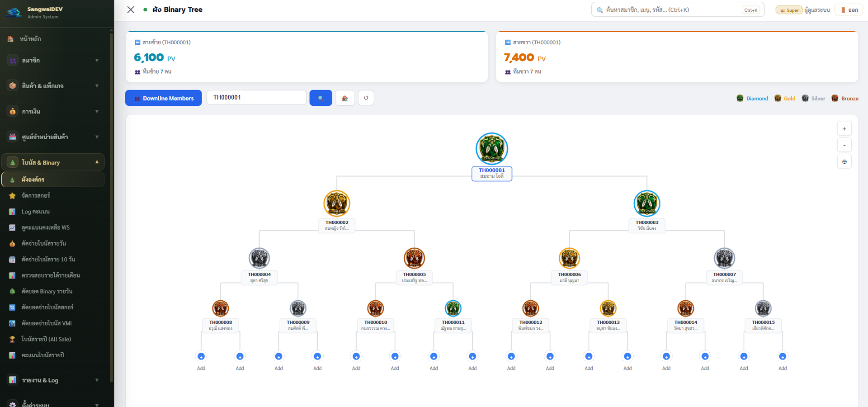Image resolution: width=868 pixels, height=407 pixels.
Task: Expand the รายงาน & Log sidebar menu
Action: 53,380
